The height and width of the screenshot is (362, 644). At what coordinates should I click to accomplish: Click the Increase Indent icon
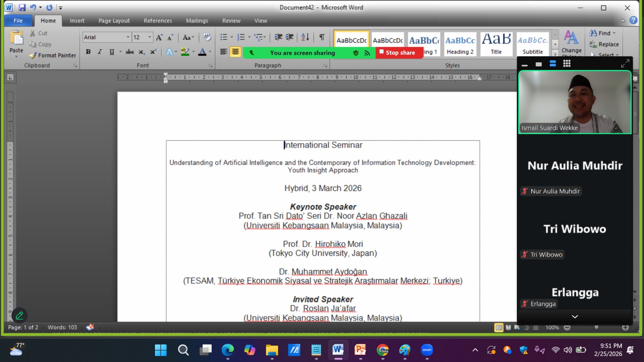click(x=289, y=37)
